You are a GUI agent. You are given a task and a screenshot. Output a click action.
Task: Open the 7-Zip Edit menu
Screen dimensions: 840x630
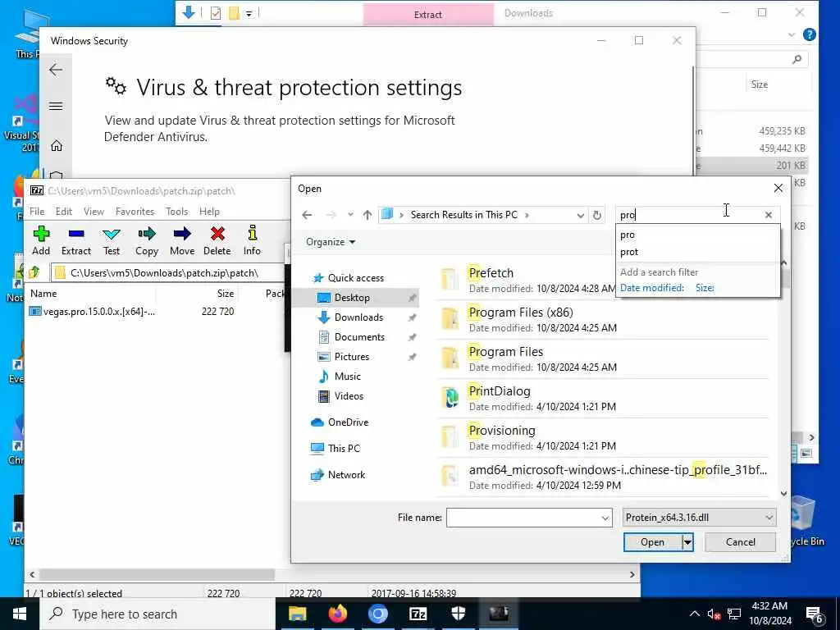tap(64, 212)
